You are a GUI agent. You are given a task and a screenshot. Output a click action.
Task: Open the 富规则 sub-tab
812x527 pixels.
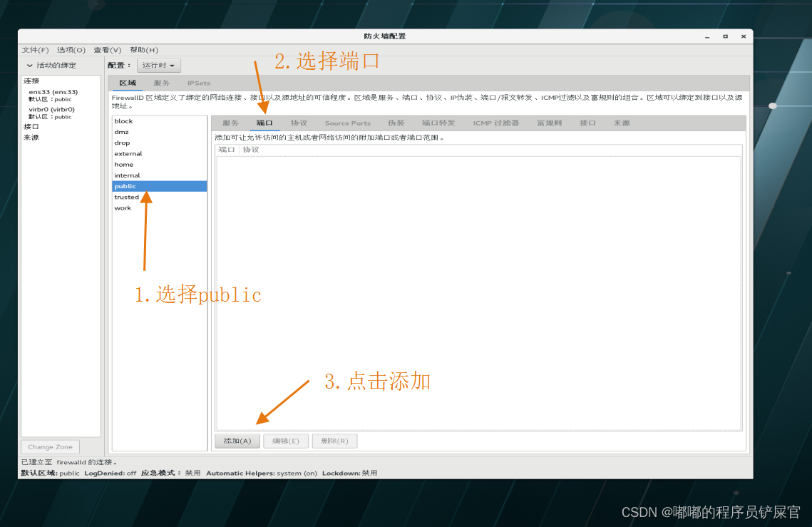click(x=550, y=123)
